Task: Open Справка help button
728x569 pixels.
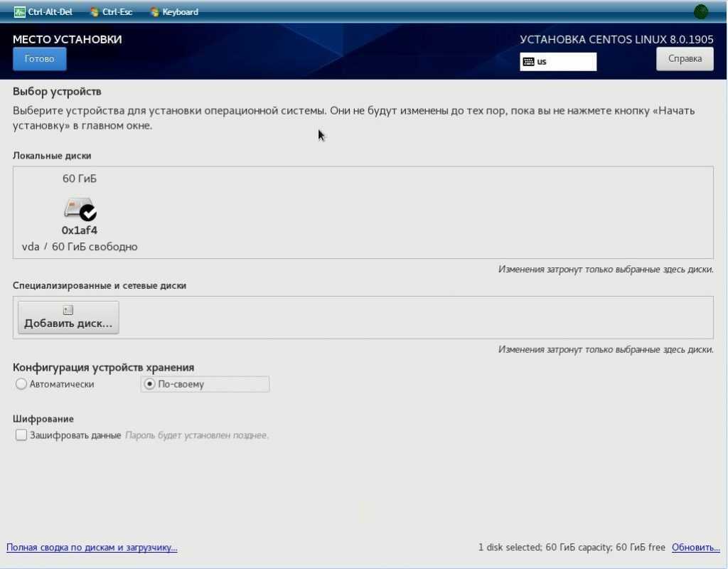Action: [685, 59]
